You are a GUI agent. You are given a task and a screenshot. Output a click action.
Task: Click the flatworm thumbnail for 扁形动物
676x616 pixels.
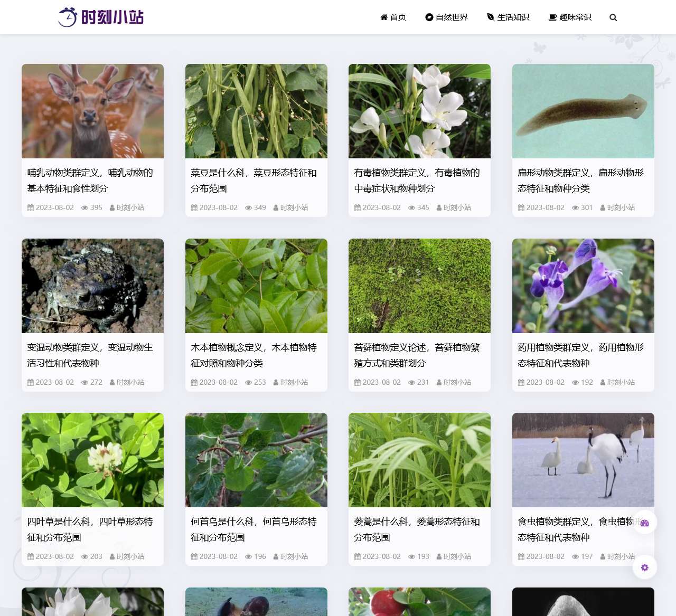click(583, 111)
